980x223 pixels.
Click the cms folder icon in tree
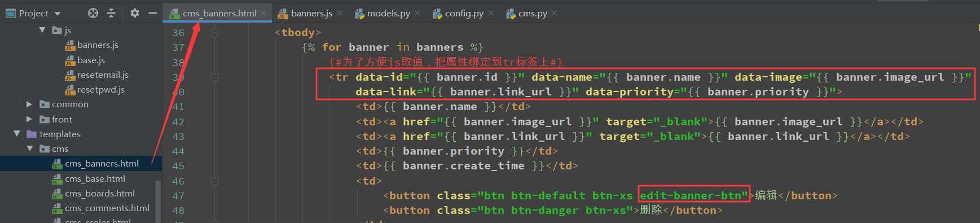(45, 148)
